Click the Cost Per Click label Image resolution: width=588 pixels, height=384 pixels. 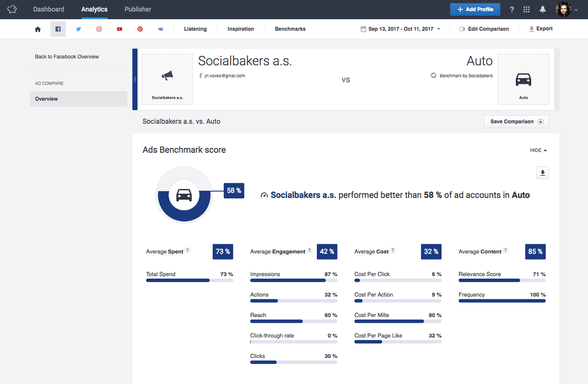372,274
